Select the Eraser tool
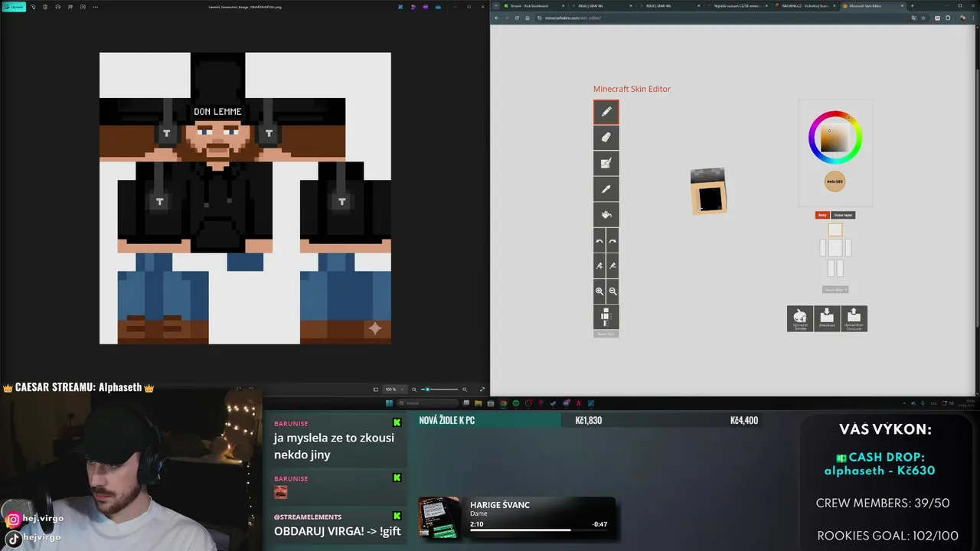 606,138
